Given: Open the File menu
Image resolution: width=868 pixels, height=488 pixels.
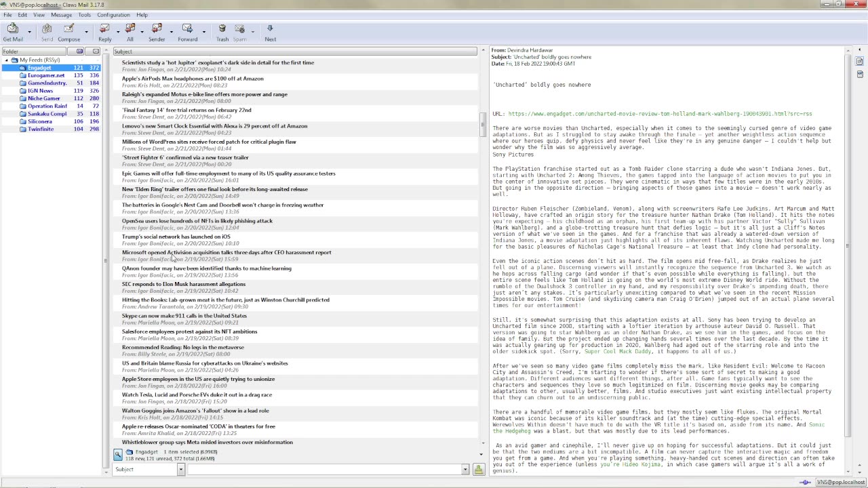Looking at the screenshot, I should tap(7, 14).
